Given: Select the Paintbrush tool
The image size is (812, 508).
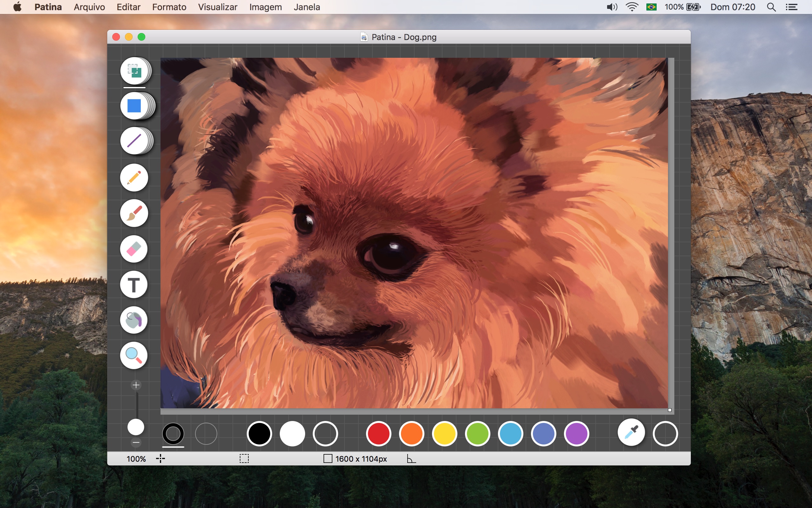Looking at the screenshot, I should [x=134, y=213].
